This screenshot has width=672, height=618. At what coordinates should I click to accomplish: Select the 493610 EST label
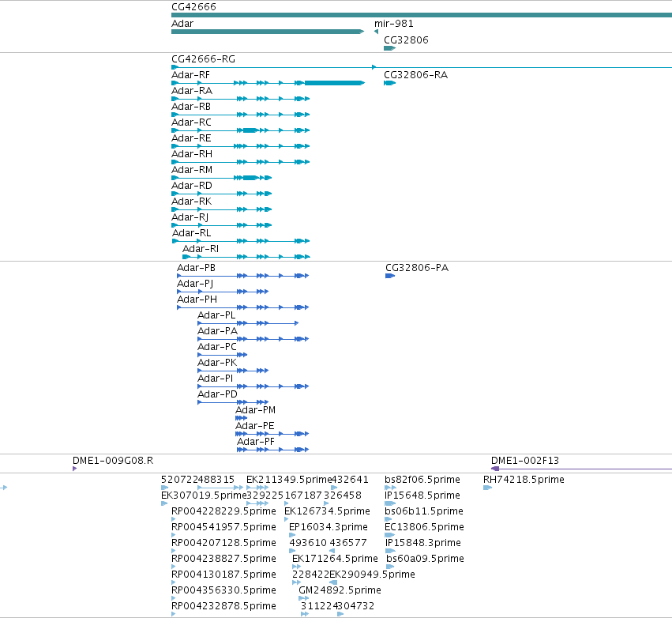pos(308,544)
